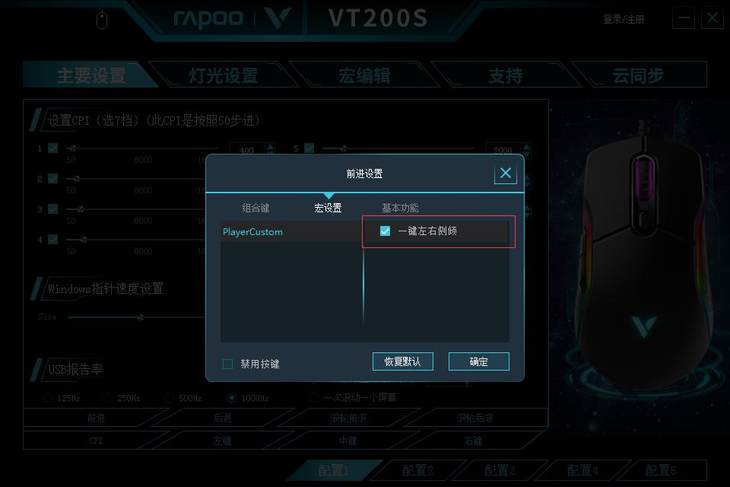Screen dimensions: 730x487
Task: Click the Rapoo V logo emblem
Action: point(278,18)
